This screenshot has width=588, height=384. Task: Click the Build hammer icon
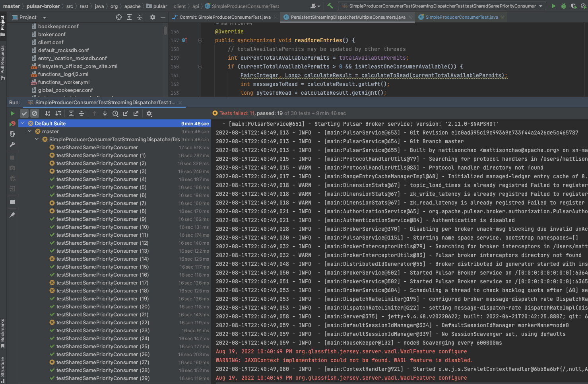[x=330, y=6]
